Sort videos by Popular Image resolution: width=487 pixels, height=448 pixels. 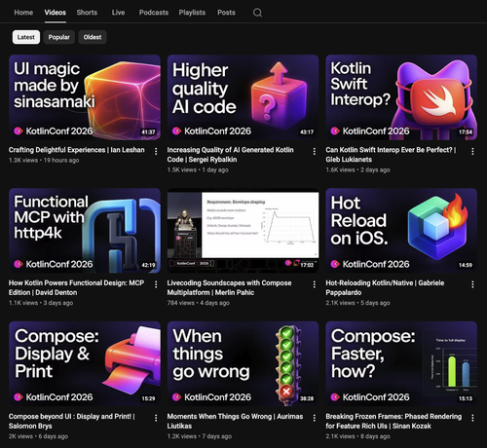pyautogui.click(x=59, y=37)
